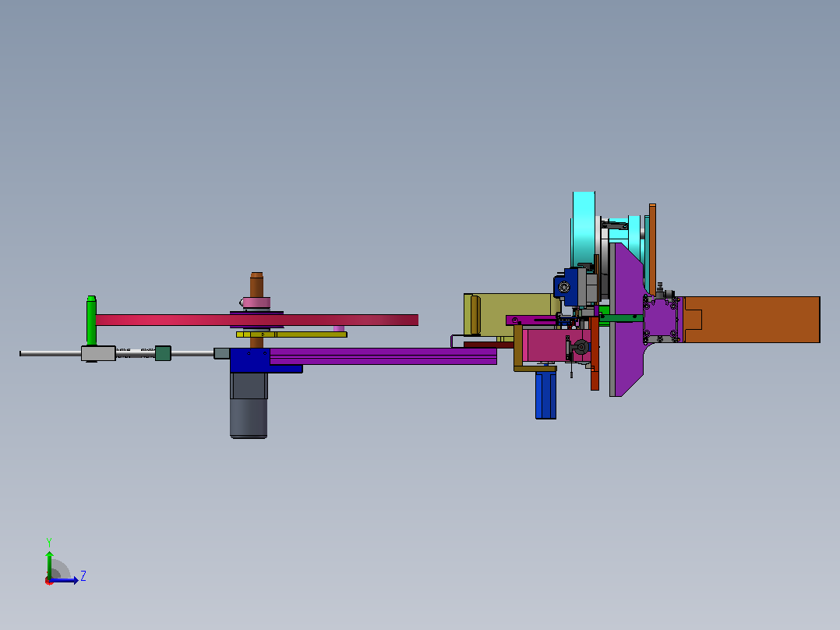Select the light gray block on the left rod
The image size is (840, 630).
pos(98,353)
